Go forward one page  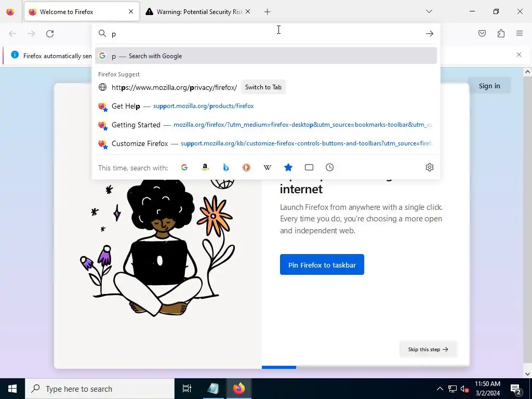tap(31, 34)
